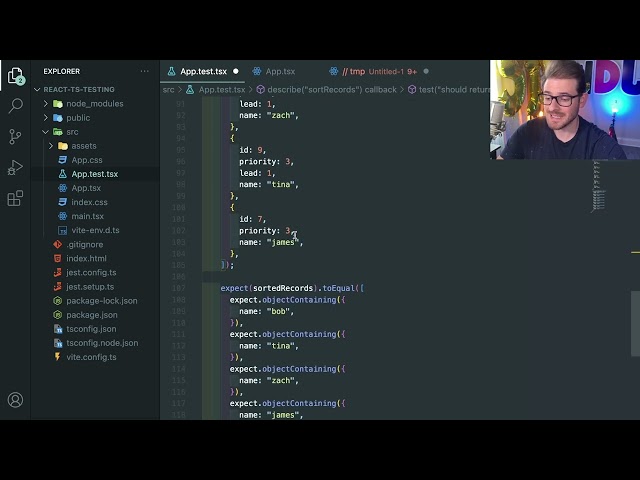
Task: Place cursor on id: 9 line
Action: 253,150
